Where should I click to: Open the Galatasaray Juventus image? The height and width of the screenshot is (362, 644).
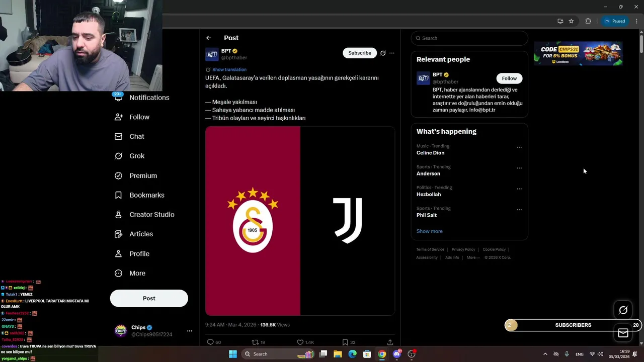coord(300,221)
